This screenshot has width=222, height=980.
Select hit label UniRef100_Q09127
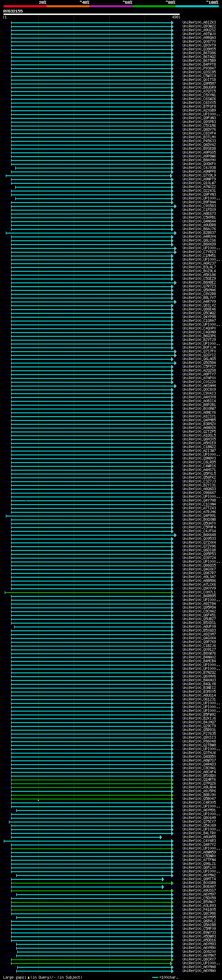(x=199, y=649)
